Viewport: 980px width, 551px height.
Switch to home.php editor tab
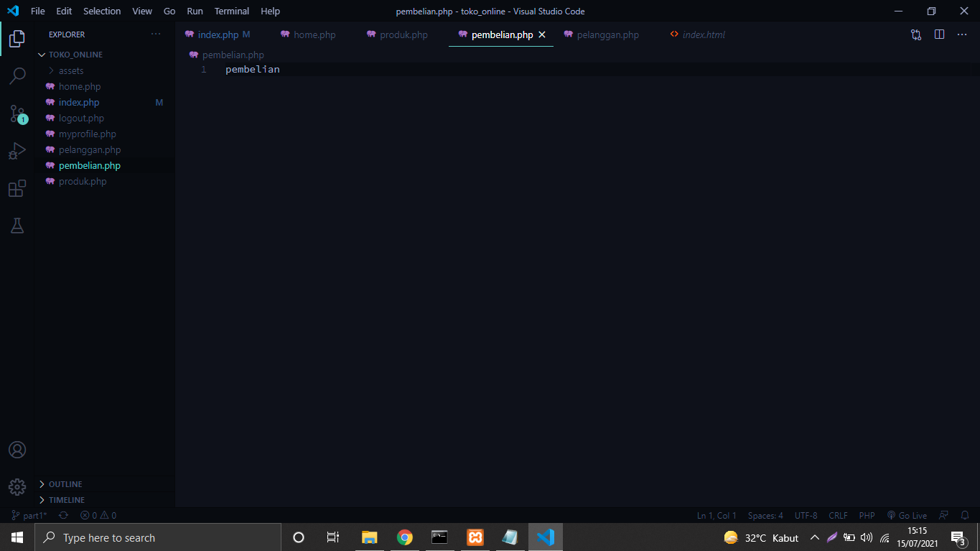click(x=314, y=34)
